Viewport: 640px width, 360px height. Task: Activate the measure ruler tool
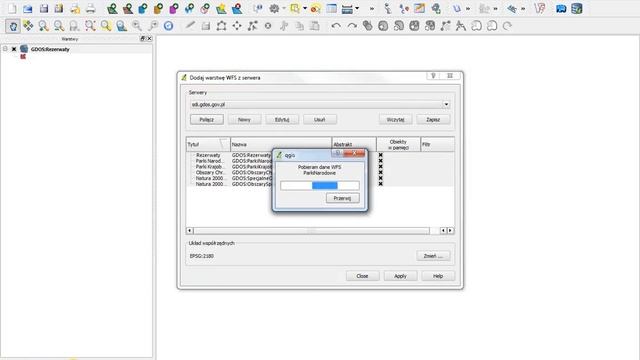[347, 9]
